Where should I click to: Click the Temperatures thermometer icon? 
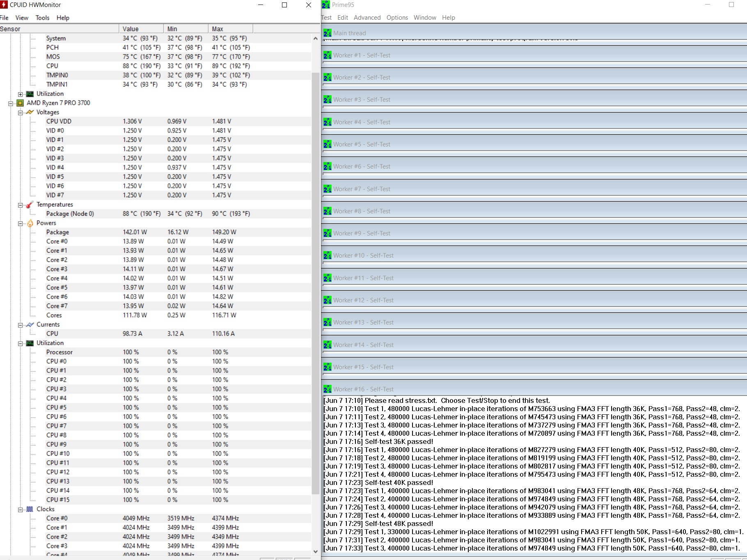pos(30,205)
